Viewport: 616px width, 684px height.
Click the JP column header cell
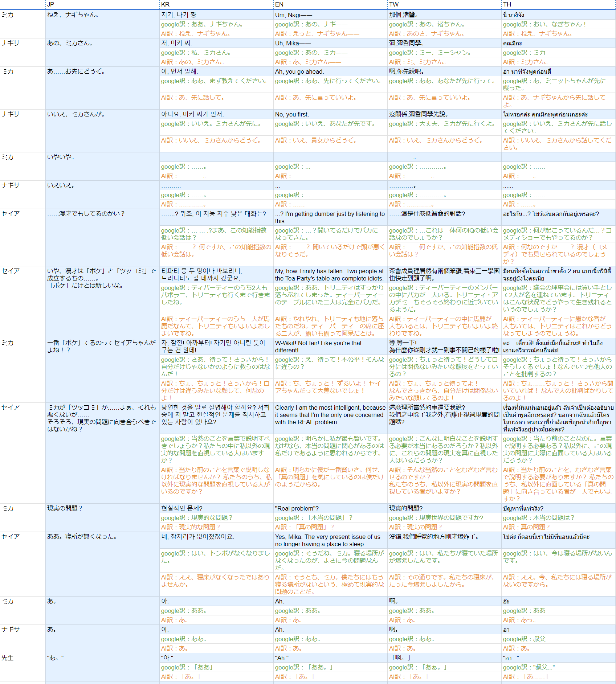(x=102, y=4)
